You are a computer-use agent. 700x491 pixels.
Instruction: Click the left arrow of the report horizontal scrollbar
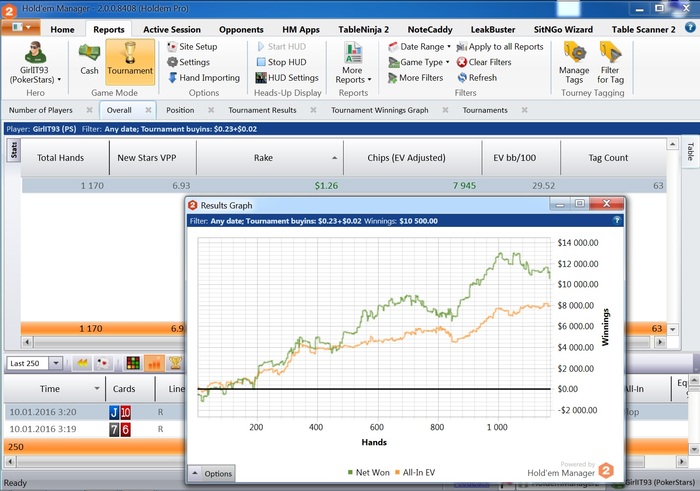click(27, 342)
